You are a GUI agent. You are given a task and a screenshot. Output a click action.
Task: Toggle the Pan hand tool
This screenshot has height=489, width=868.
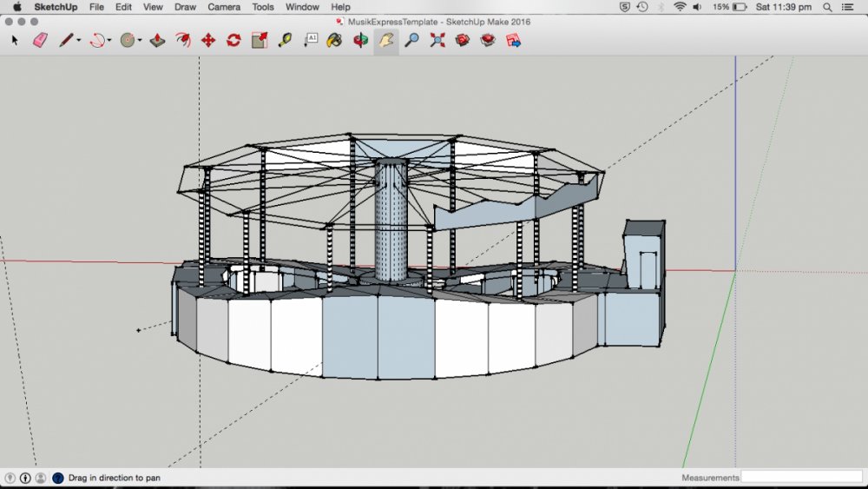click(386, 40)
